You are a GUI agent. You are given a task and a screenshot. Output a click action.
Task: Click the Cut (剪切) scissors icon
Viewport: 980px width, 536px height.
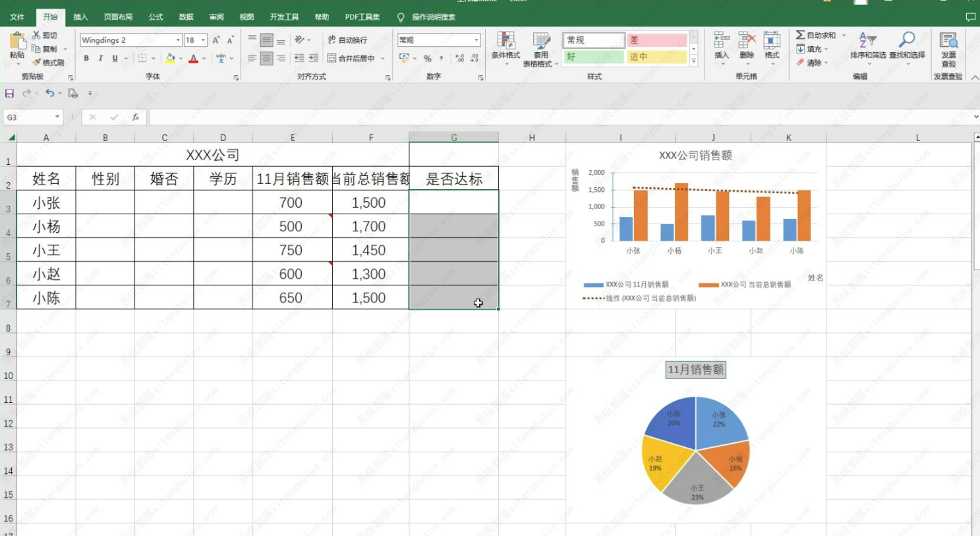[x=36, y=35]
